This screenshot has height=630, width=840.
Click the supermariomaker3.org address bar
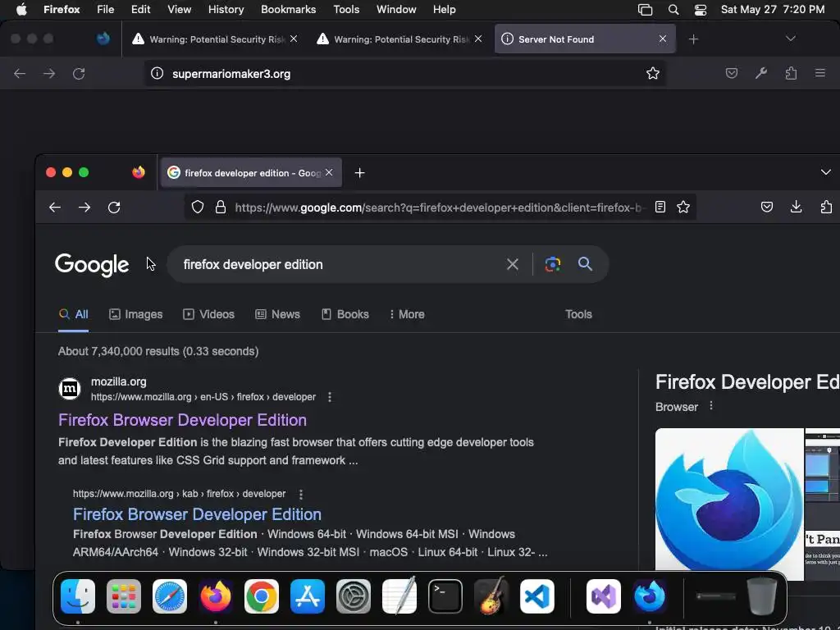click(x=404, y=73)
